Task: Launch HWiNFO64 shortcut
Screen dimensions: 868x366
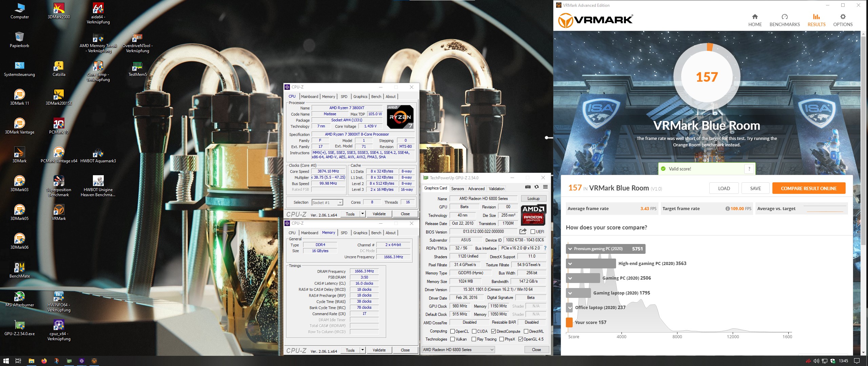Action: click(59, 302)
